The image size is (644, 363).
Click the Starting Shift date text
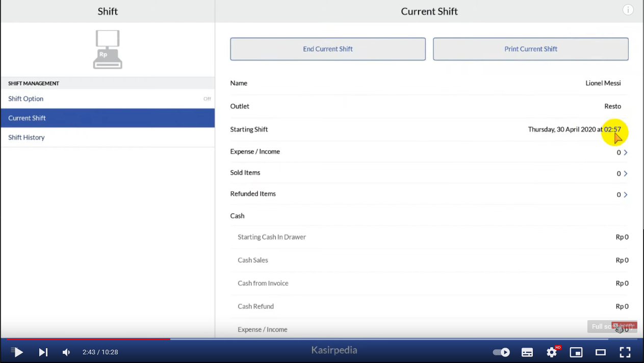[575, 130]
